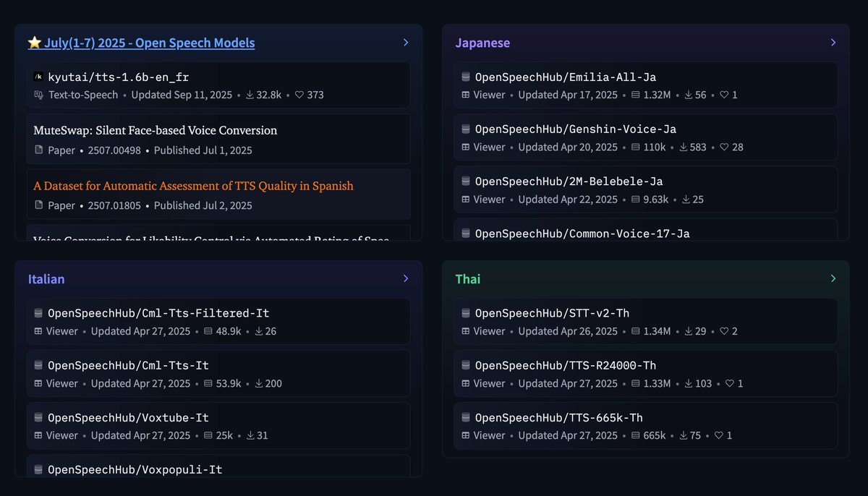This screenshot has height=496, width=868.
Task: Click the kyutai model download icon
Action: [x=250, y=95]
